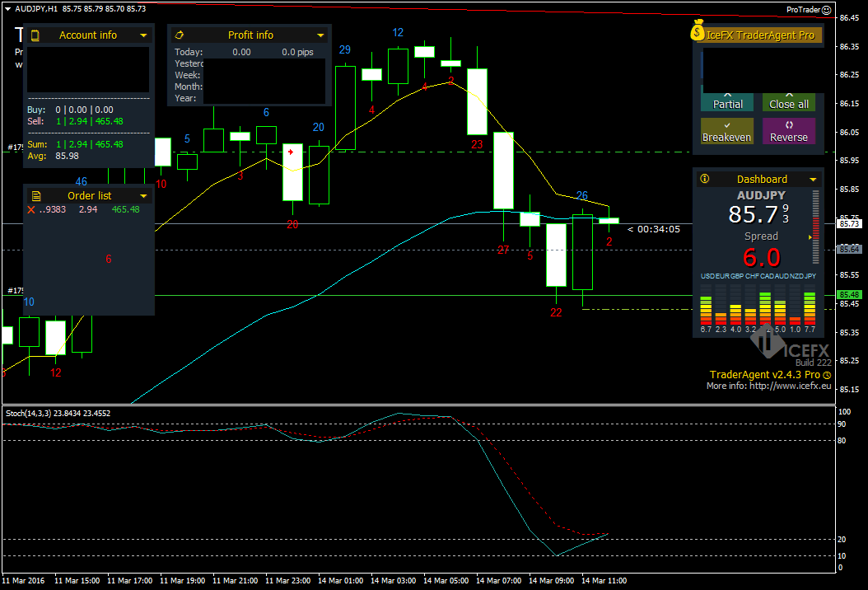Click the green 85.48 price level label
868x590 pixels.
(x=849, y=295)
